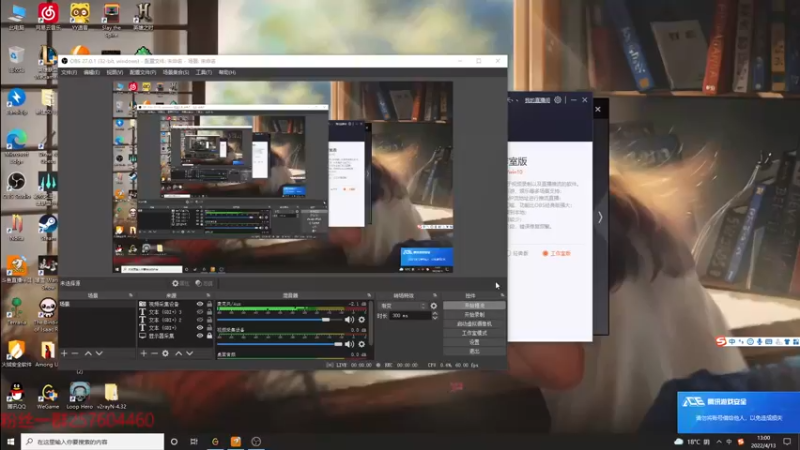Open the Steam desktop shortcut

[48, 228]
